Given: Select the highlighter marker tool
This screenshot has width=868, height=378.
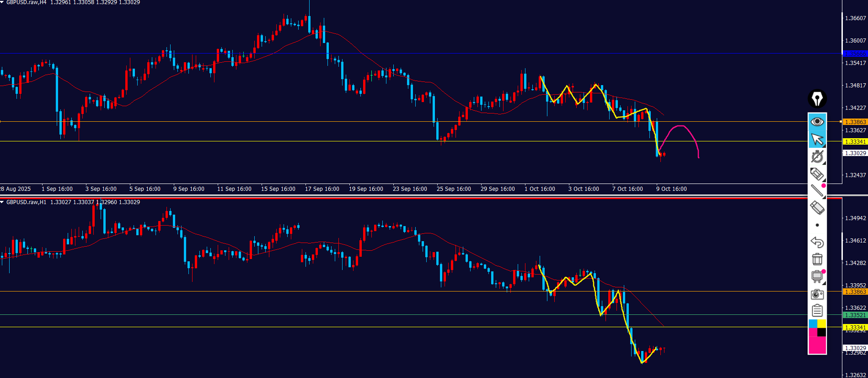Looking at the screenshot, I should (x=817, y=174).
